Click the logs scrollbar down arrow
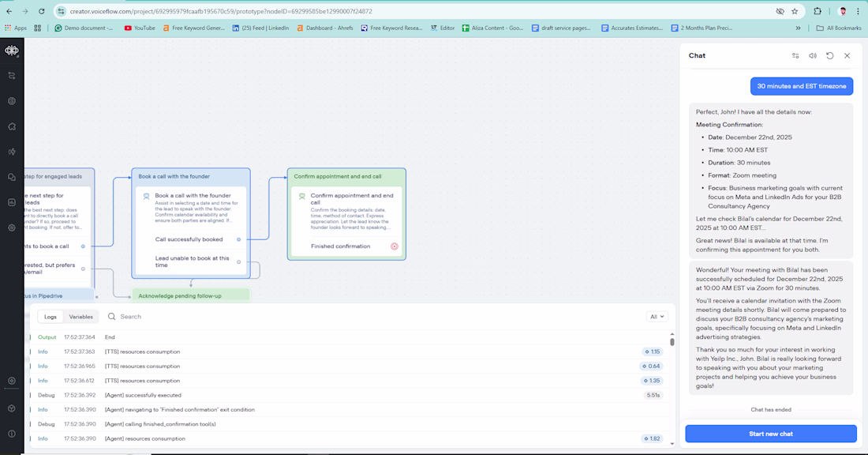Image resolution: width=868 pixels, height=455 pixels. click(x=672, y=443)
